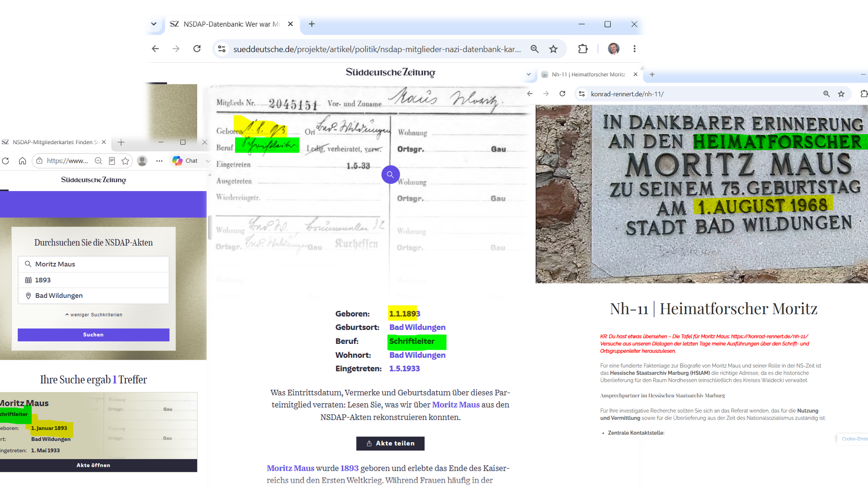868x488 pixels.
Task: Open 'Bad Wildungen' link next to Wohnort
Action: [x=417, y=355]
